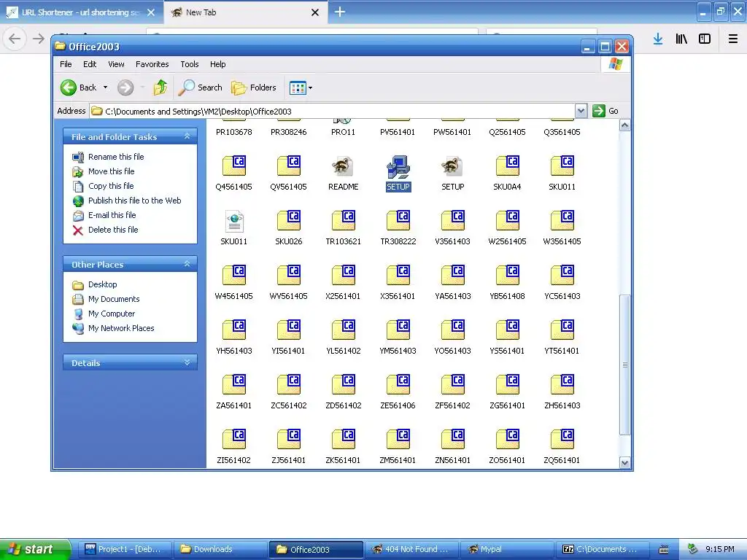Select the W3561405 cabinet file

coord(562,221)
